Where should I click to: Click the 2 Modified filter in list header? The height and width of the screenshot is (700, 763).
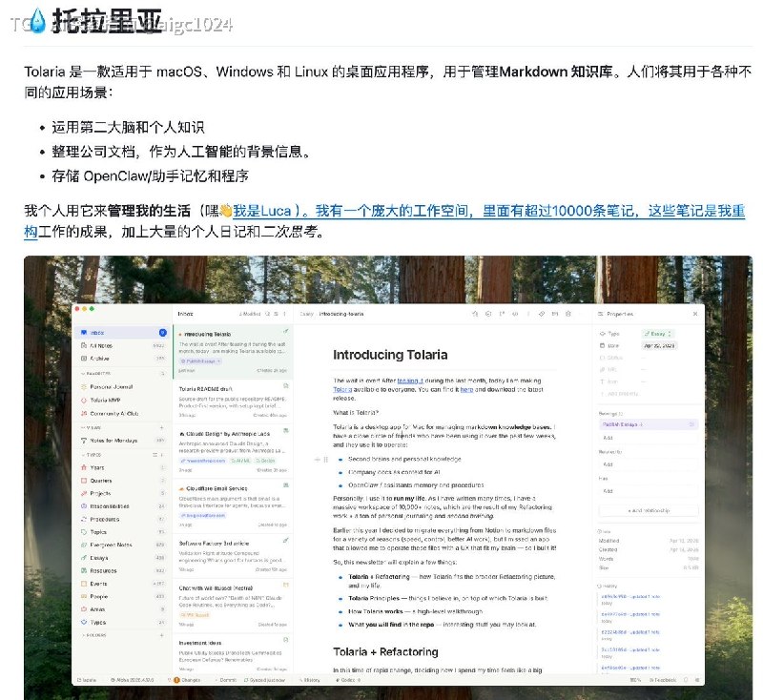click(250, 314)
